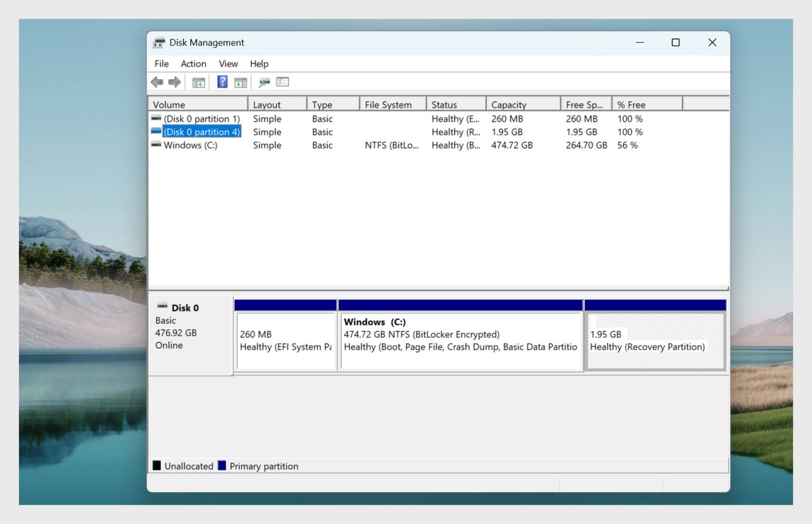The width and height of the screenshot is (812, 524).
Task: Select the Windows (C:) volume row
Action: [190, 145]
